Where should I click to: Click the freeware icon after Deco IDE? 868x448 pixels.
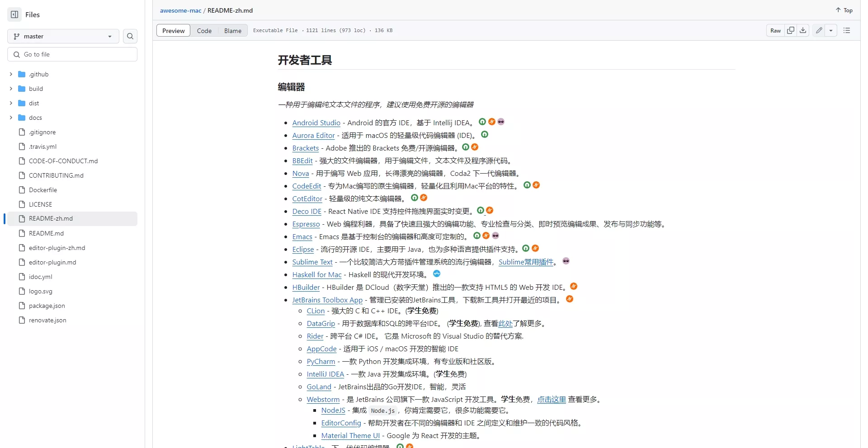pos(490,210)
